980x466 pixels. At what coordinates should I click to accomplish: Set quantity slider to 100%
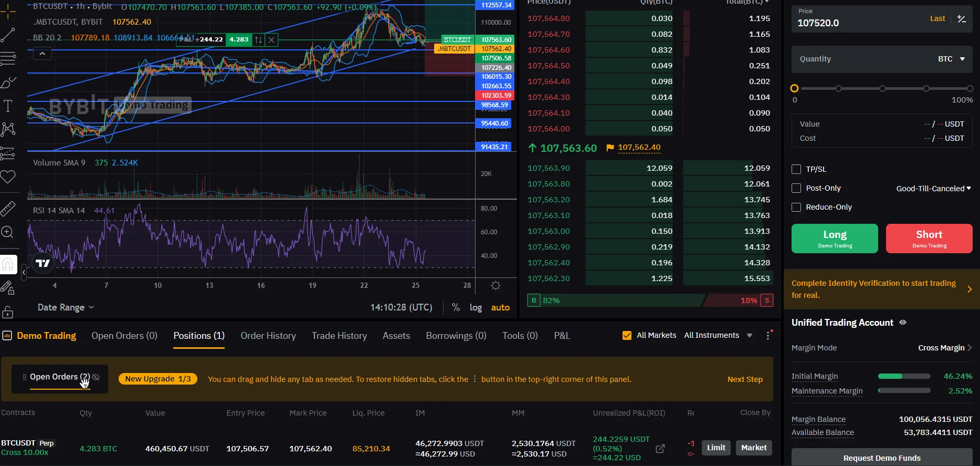[970, 88]
